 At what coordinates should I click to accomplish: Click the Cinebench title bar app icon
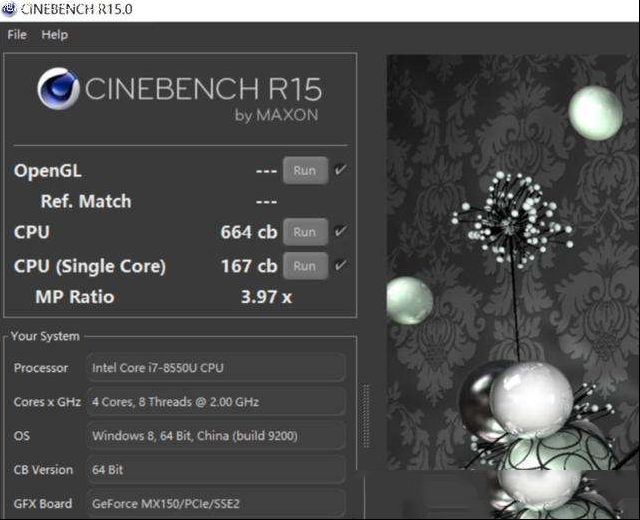pyautogui.click(x=9, y=9)
